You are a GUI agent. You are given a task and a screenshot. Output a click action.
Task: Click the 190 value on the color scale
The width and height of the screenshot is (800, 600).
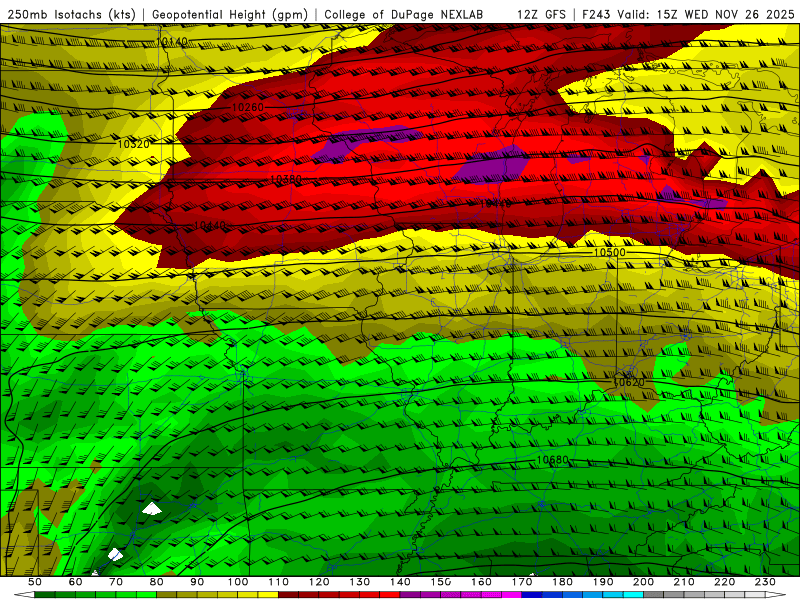[x=603, y=582]
